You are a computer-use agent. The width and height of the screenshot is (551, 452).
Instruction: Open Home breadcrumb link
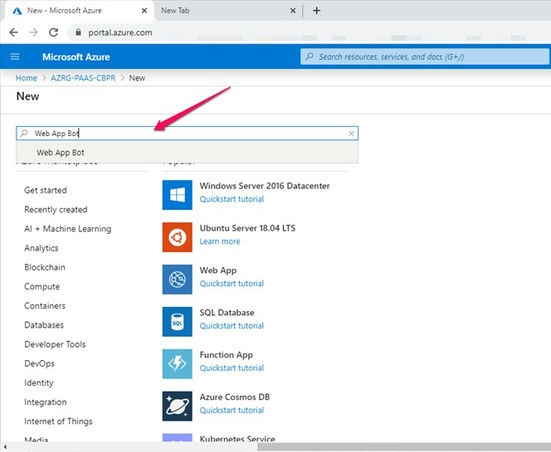point(26,78)
